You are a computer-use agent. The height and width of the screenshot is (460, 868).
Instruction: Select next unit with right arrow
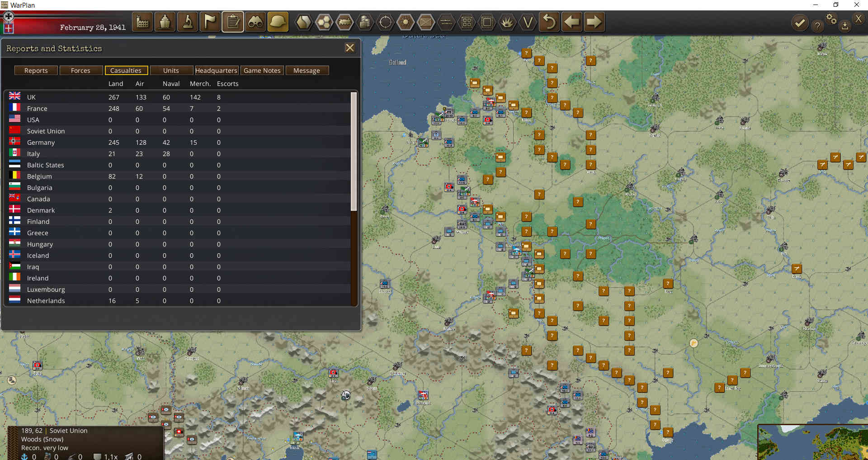[x=594, y=22]
